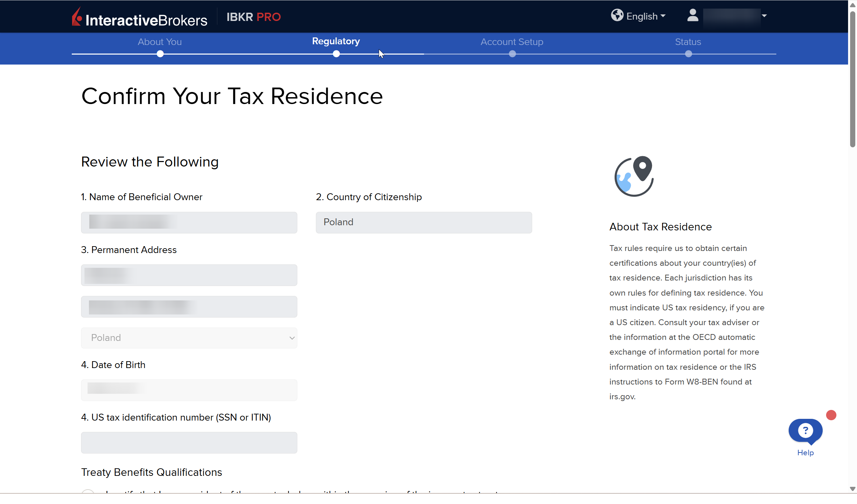The image size is (857, 504).
Task: Click the Account Setup progress marker dot
Action: (512, 54)
